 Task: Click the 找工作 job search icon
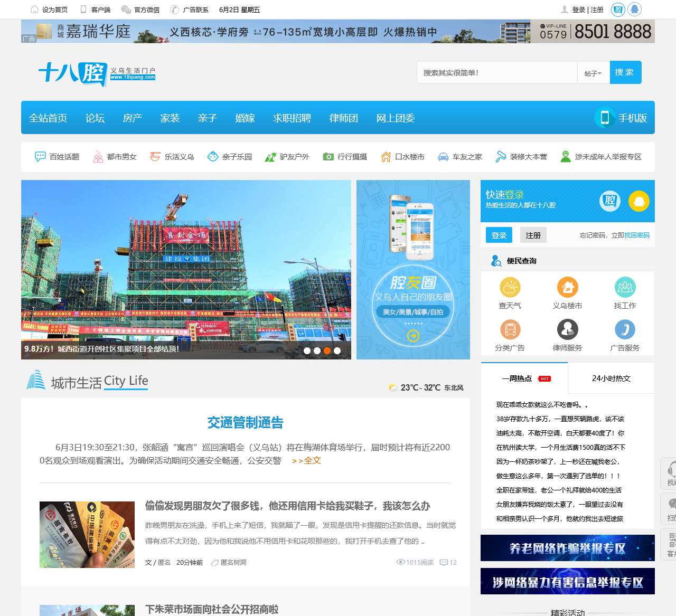625,287
